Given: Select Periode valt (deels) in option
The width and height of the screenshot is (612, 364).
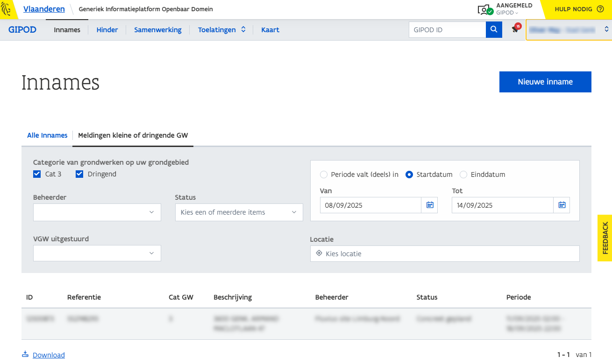Looking at the screenshot, I should [x=324, y=175].
